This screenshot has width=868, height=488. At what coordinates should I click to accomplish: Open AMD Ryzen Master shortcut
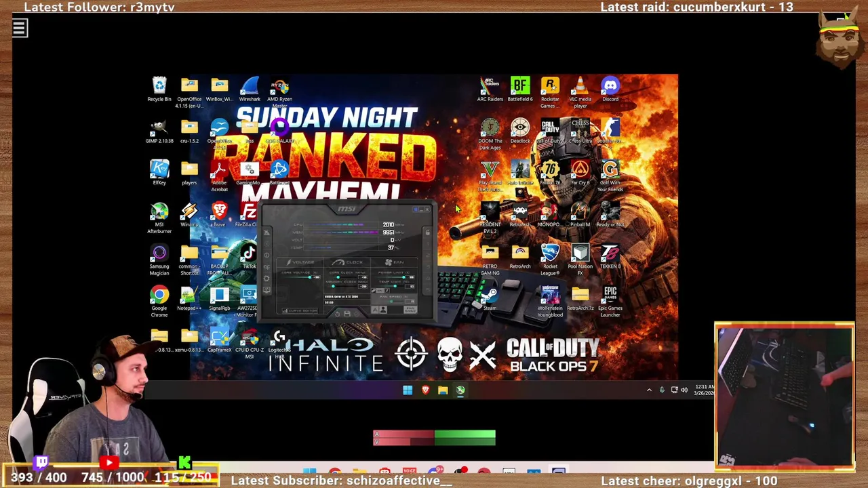point(279,92)
